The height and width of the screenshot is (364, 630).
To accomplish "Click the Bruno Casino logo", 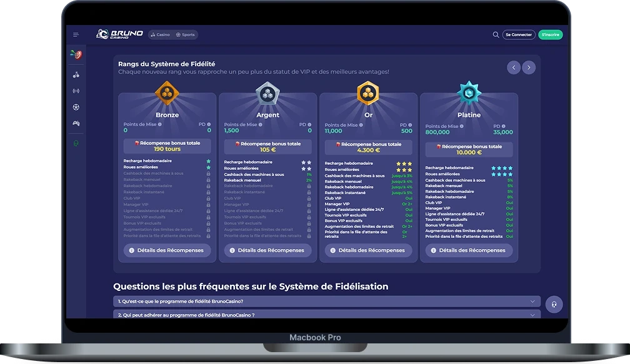I will click(119, 34).
